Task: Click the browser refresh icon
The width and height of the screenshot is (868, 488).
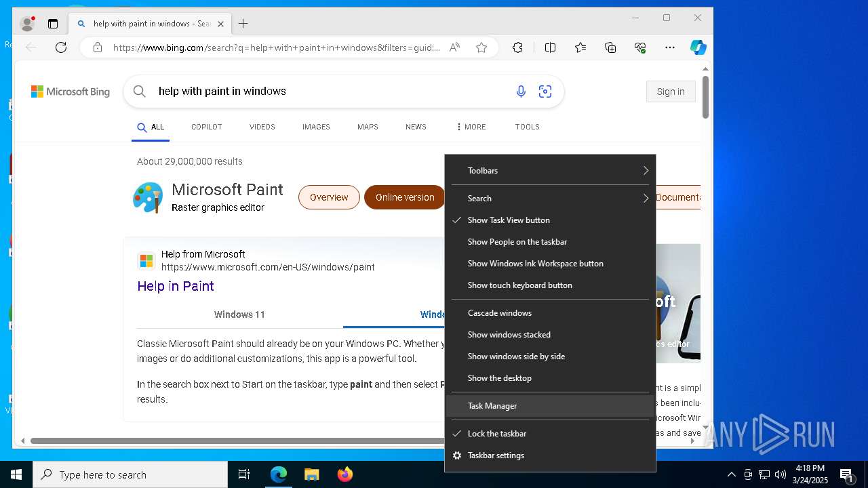Action: click(61, 47)
